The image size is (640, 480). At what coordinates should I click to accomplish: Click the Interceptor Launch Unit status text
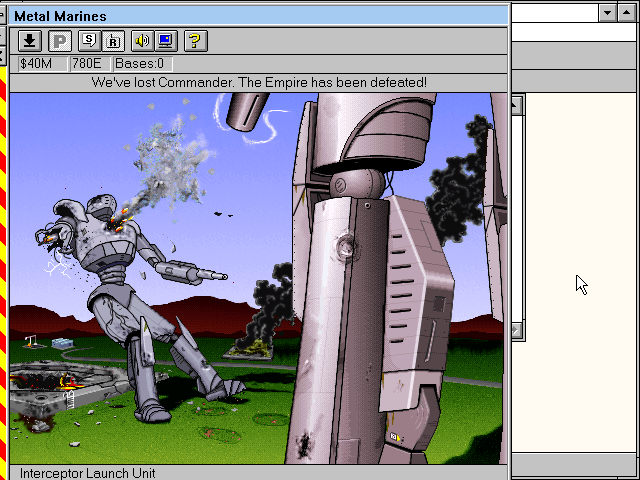pyautogui.click(x=87, y=473)
